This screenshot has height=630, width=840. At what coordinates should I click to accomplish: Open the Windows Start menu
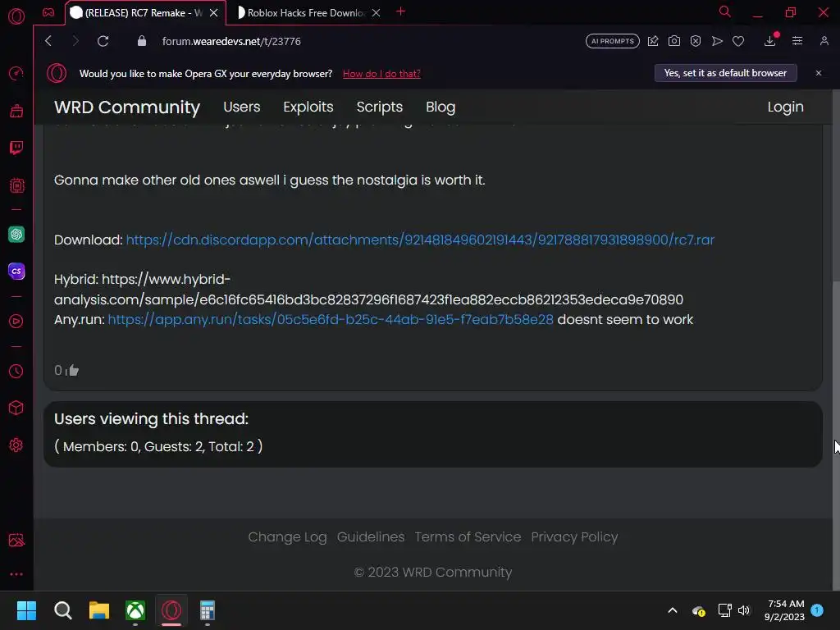pos(26,610)
